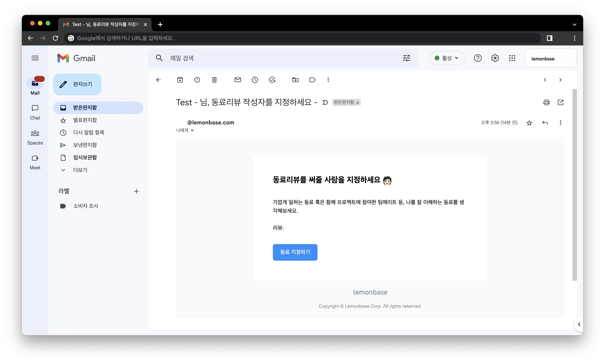Switch to the Chat section
605x364 pixels.
35,112
